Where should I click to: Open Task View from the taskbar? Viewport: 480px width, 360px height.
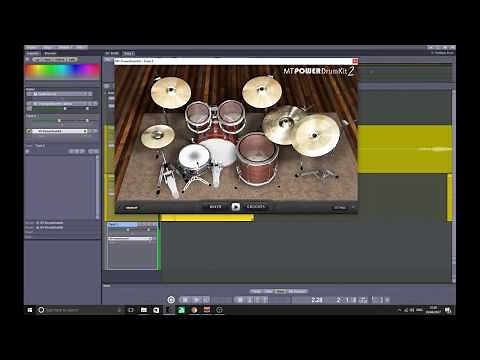[131, 310]
